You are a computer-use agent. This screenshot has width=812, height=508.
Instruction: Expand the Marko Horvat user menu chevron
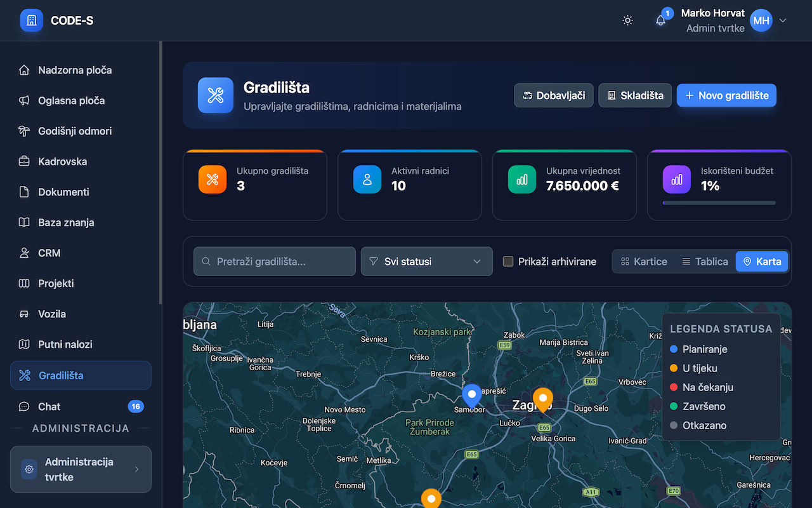783,20
